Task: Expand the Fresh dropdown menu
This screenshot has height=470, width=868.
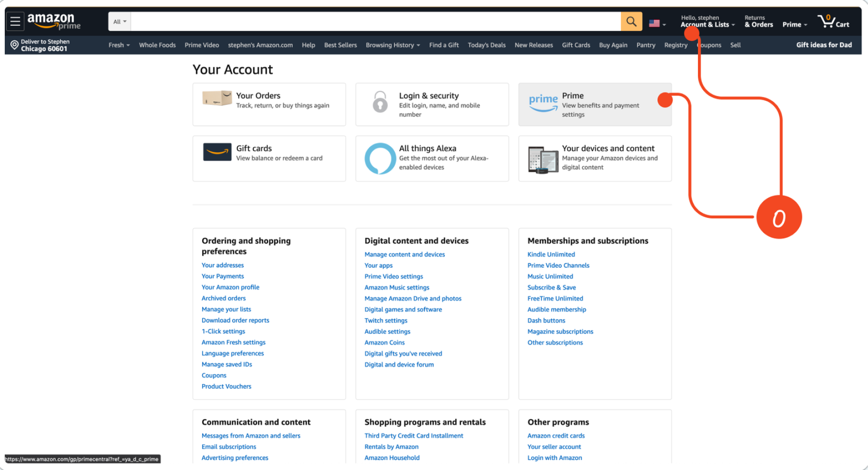Action: [119, 45]
